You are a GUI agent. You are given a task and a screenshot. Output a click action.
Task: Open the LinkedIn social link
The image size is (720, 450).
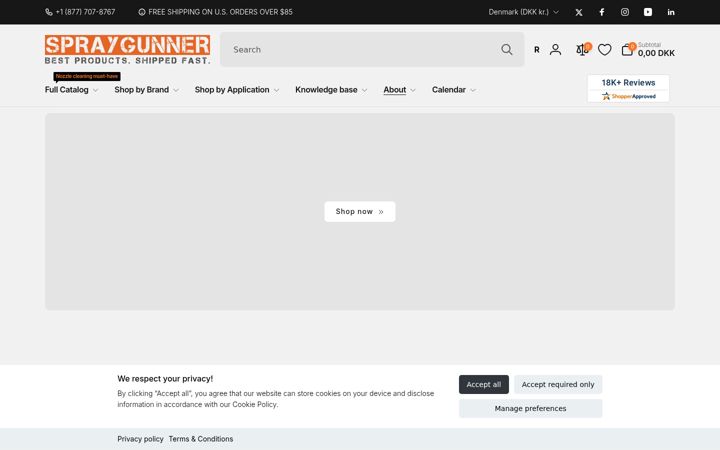coord(671,12)
